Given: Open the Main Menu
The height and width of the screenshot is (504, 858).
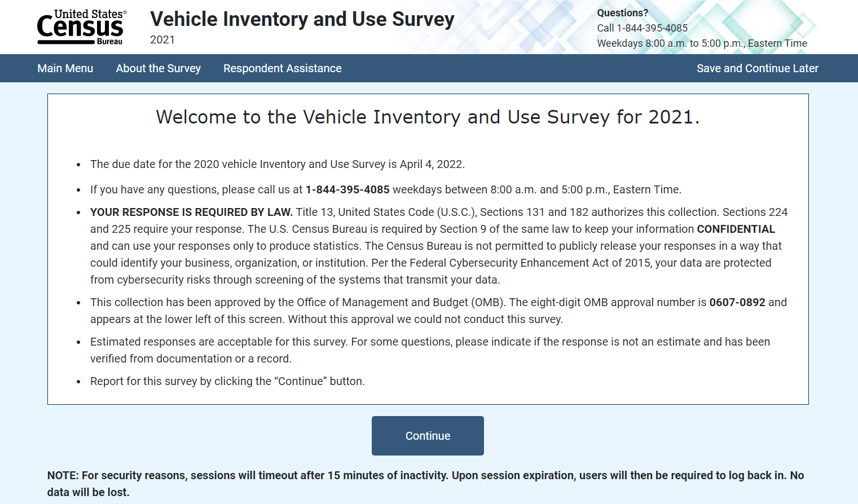Looking at the screenshot, I should coord(65,68).
